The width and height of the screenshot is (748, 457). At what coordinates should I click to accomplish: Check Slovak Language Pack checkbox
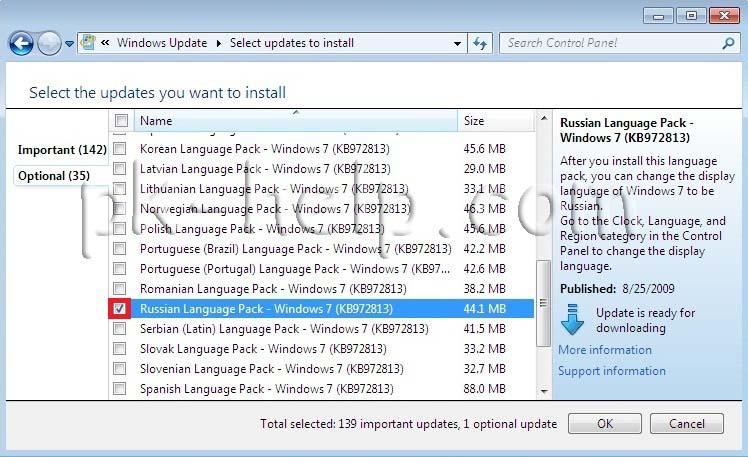pyautogui.click(x=120, y=349)
